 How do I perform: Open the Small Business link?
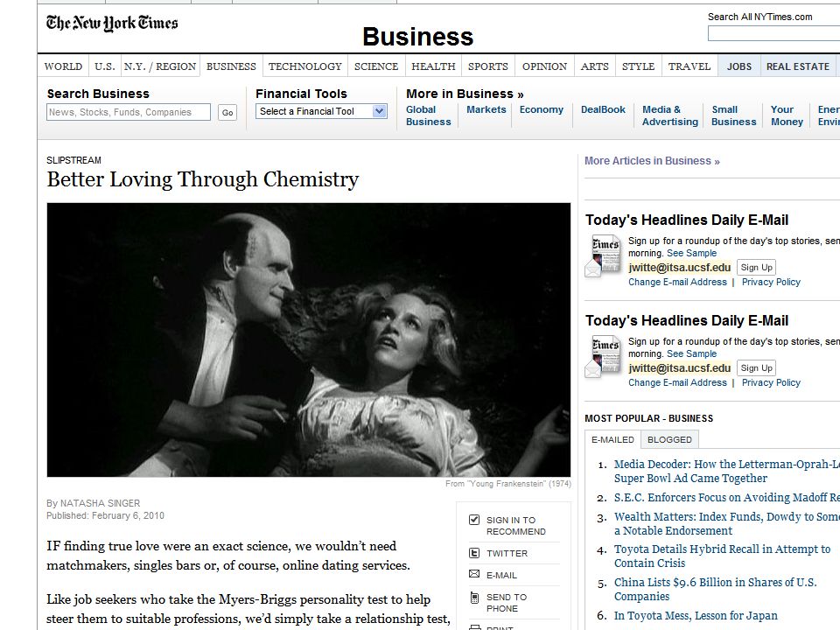pyautogui.click(x=733, y=115)
